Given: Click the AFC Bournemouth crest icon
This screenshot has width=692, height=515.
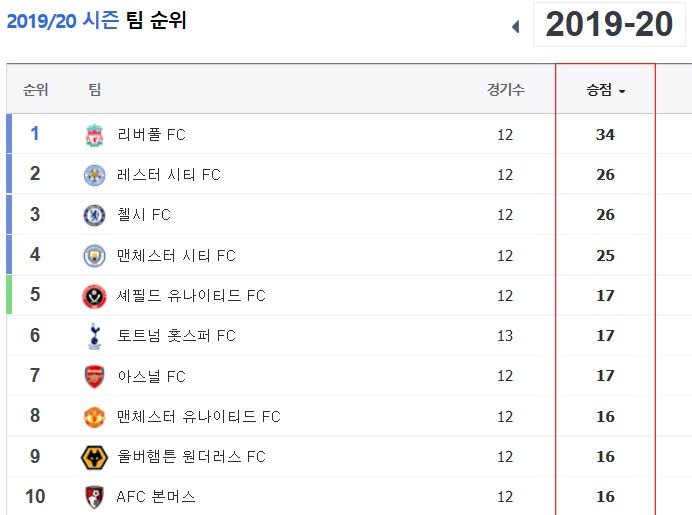Looking at the screenshot, I should click(94, 497).
